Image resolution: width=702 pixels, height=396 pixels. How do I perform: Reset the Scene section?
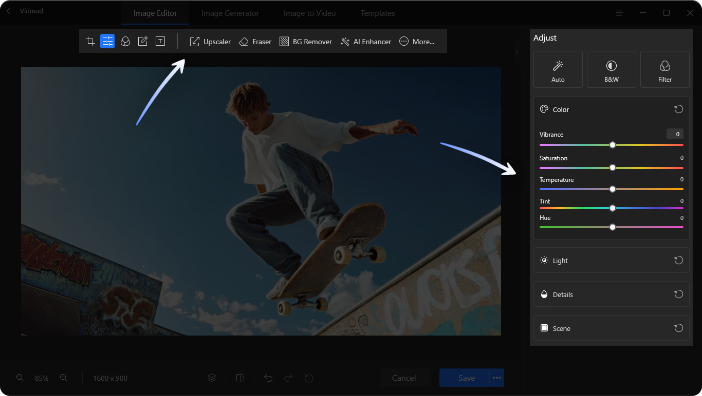(679, 328)
